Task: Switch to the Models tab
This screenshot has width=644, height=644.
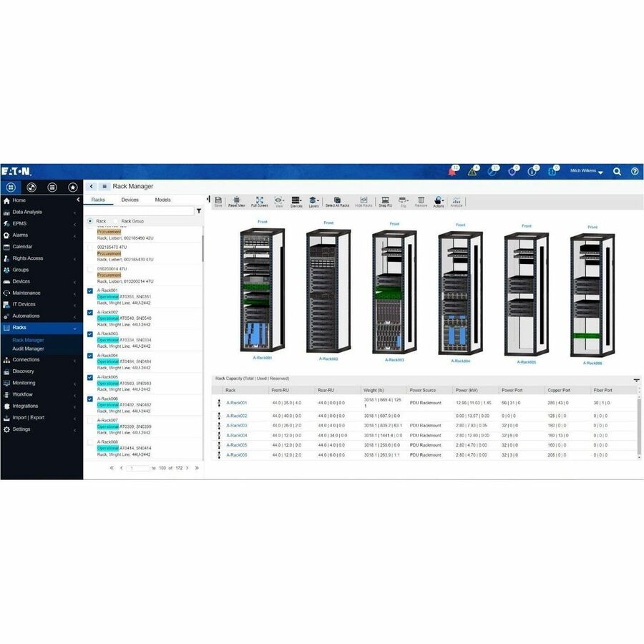Action: (x=163, y=200)
